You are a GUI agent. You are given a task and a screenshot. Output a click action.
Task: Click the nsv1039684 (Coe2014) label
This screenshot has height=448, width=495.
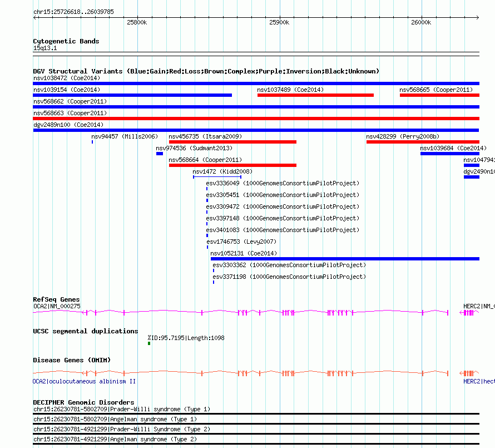[x=453, y=148]
